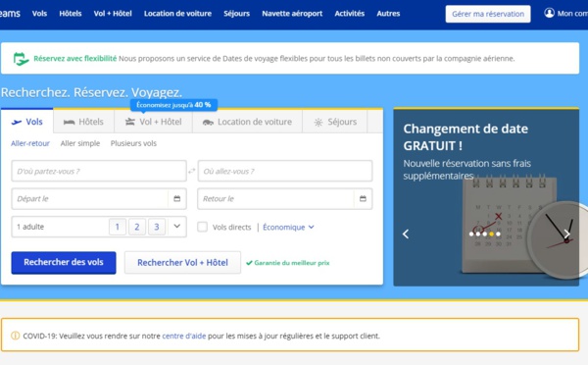This screenshot has height=365, width=588.
Task: Open Activités in top navigation bar
Action: click(x=350, y=14)
